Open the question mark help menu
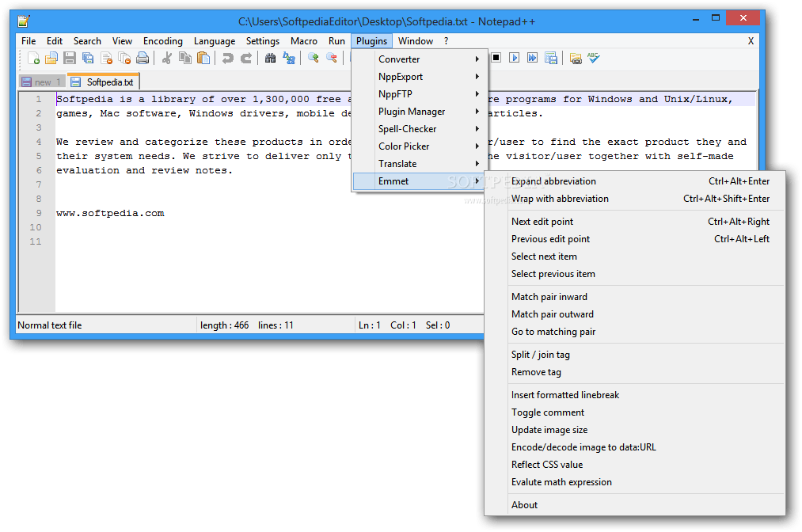802x532 pixels. click(446, 41)
